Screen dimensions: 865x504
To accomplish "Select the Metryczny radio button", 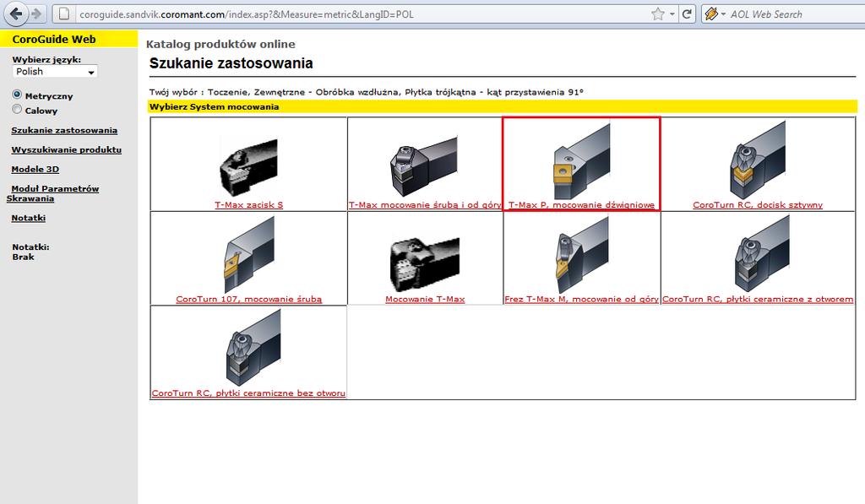I will [17, 95].
